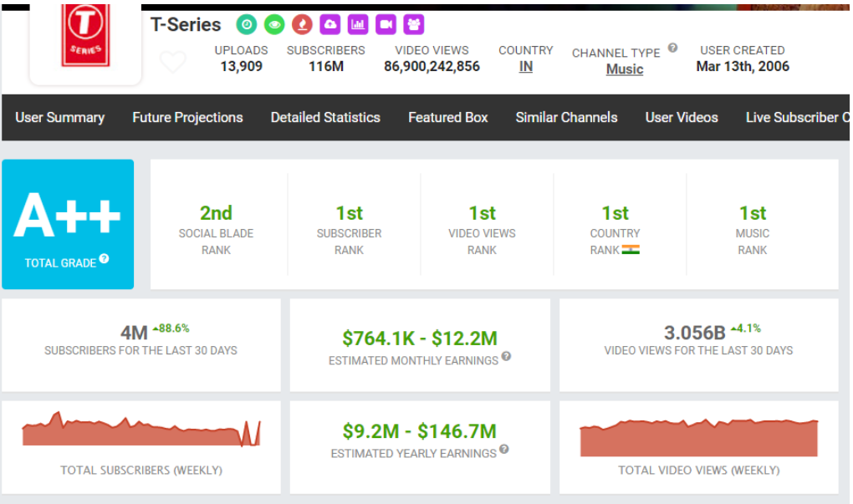The width and height of the screenshot is (853, 504).
Task: Click the 1st Subscriber Rank value
Action: click(350, 212)
